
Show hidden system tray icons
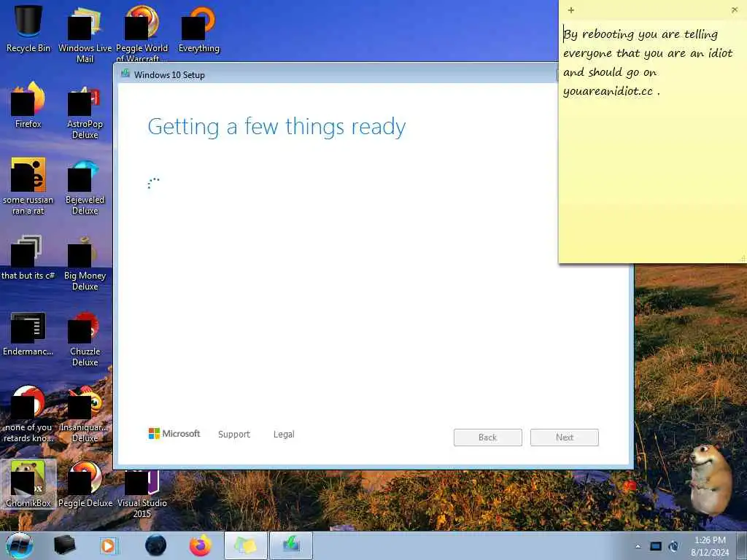(x=638, y=546)
